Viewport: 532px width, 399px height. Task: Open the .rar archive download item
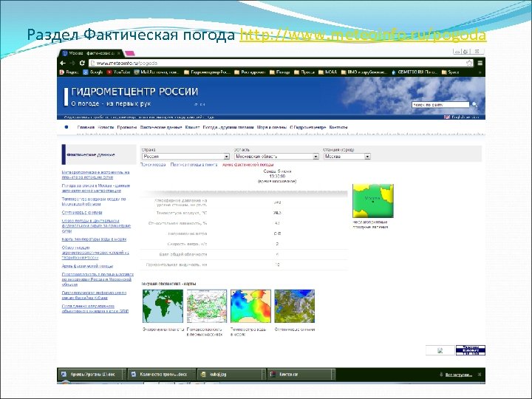click(299, 374)
